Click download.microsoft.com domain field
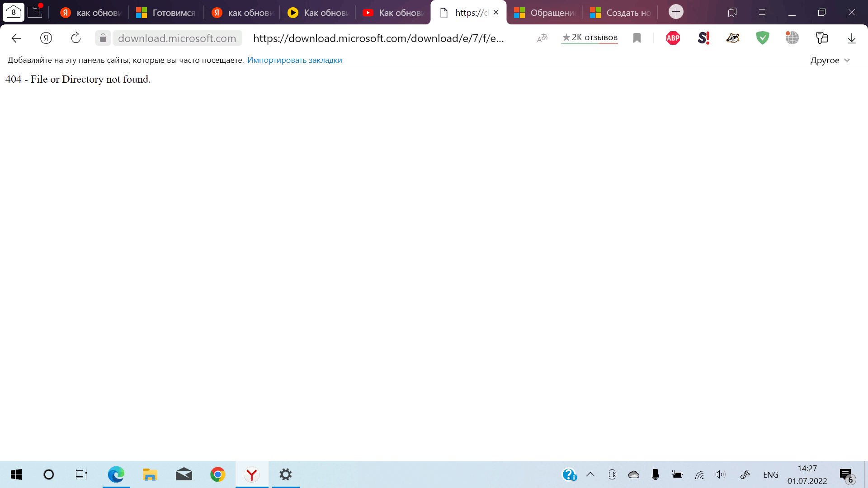Screen dimensions: 868x488 tap(177, 38)
